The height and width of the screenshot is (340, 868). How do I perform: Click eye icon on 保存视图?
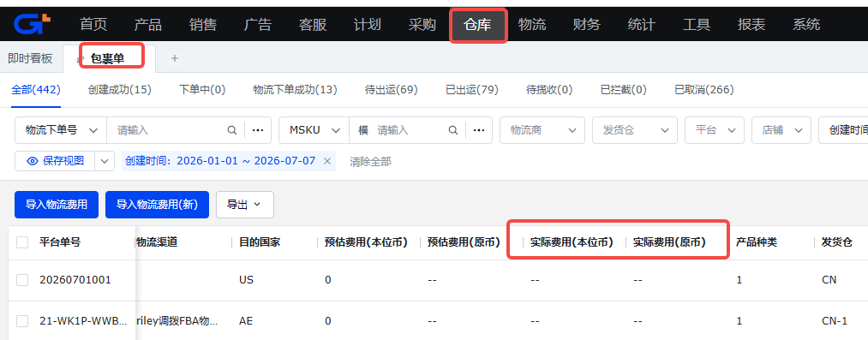[x=33, y=161]
